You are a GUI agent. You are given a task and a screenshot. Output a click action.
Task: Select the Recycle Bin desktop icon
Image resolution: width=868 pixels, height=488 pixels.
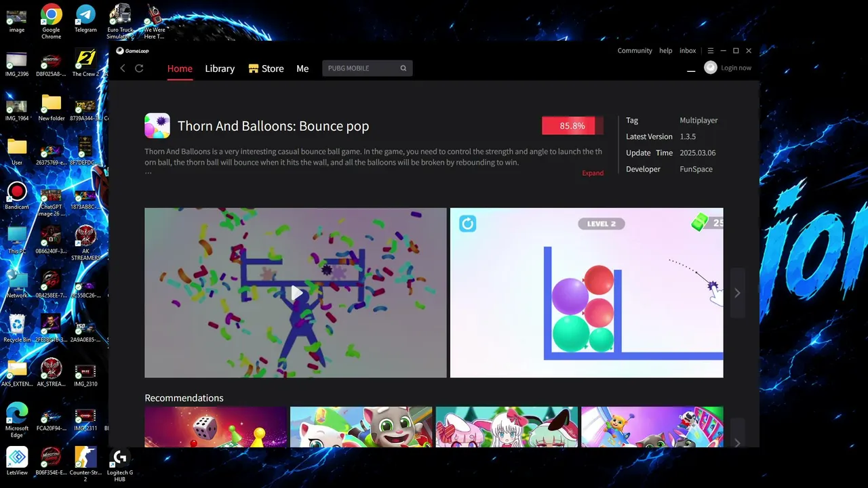pos(17,329)
